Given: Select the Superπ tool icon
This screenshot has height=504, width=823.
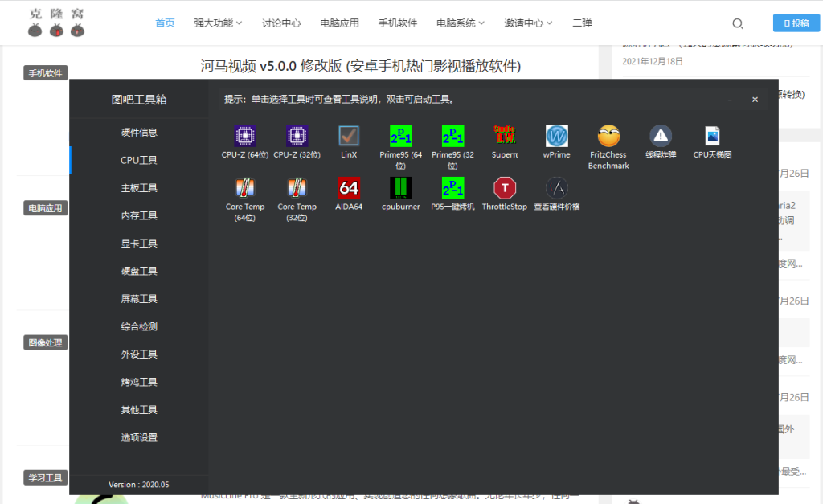Looking at the screenshot, I should coord(505,136).
